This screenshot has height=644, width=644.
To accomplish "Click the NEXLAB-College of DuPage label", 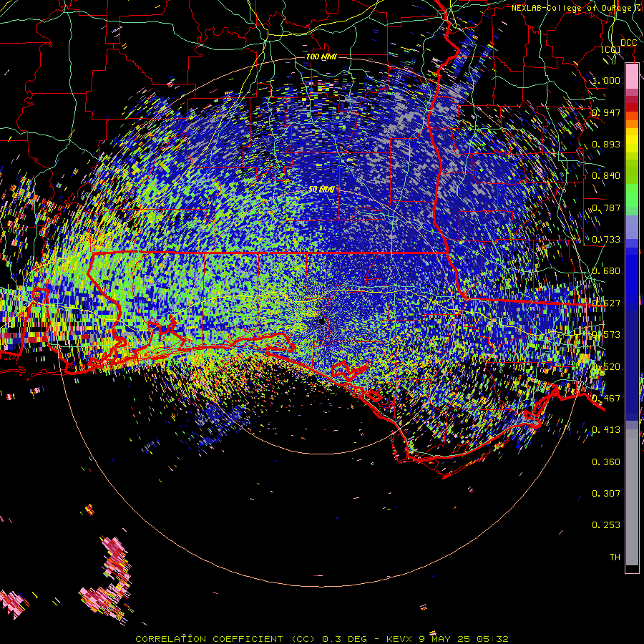I will click(x=577, y=8).
